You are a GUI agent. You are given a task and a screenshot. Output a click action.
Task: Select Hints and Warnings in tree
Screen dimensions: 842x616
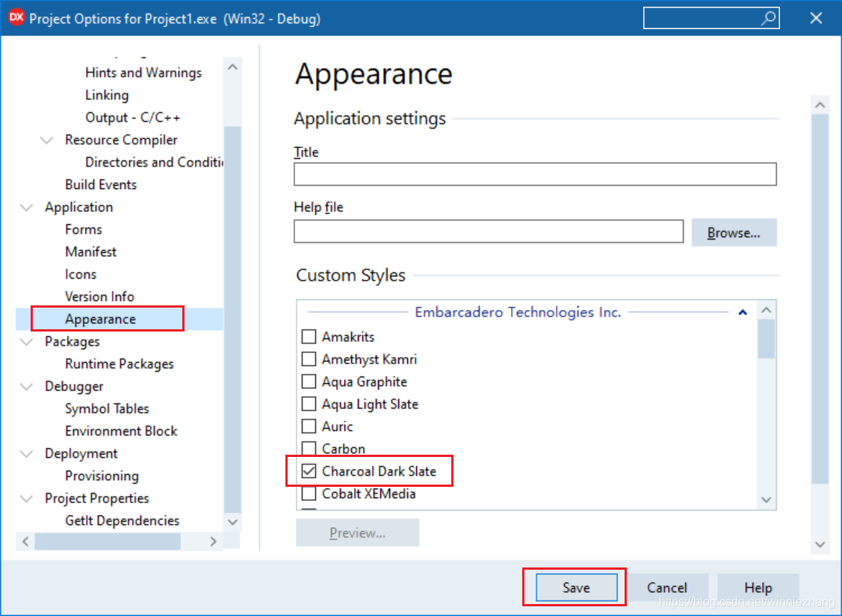(x=143, y=72)
